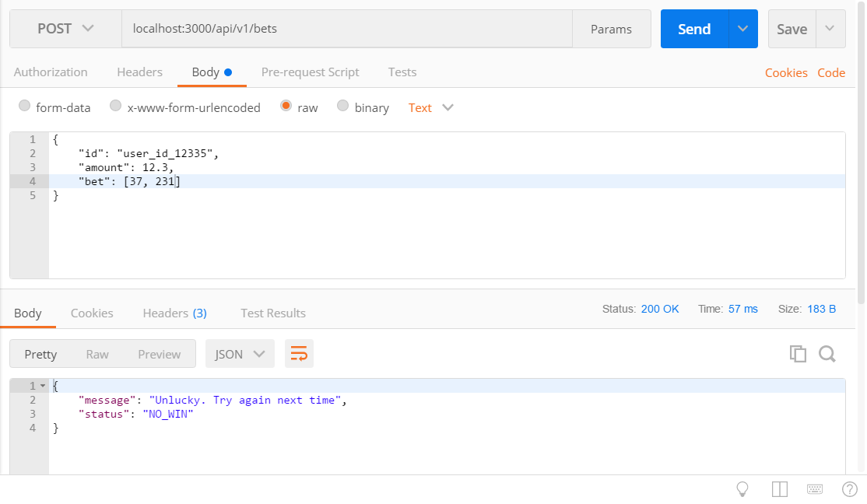867x504 pixels.
Task: Open the request Headers tab
Action: click(x=140, y=72)
